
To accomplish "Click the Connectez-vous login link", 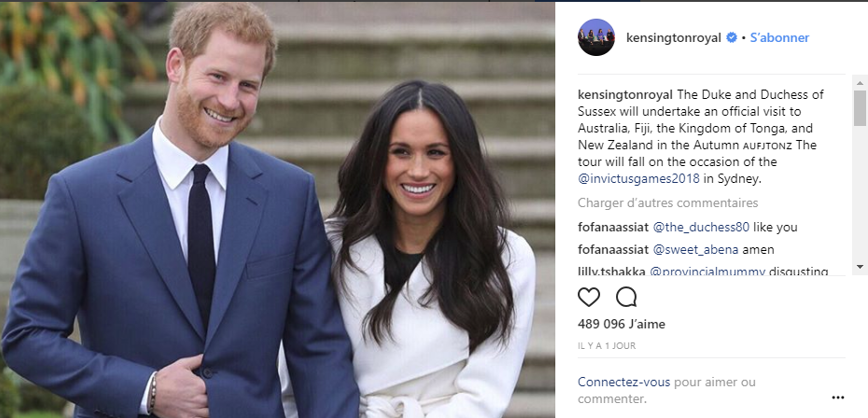I will (x=623, y=382).
